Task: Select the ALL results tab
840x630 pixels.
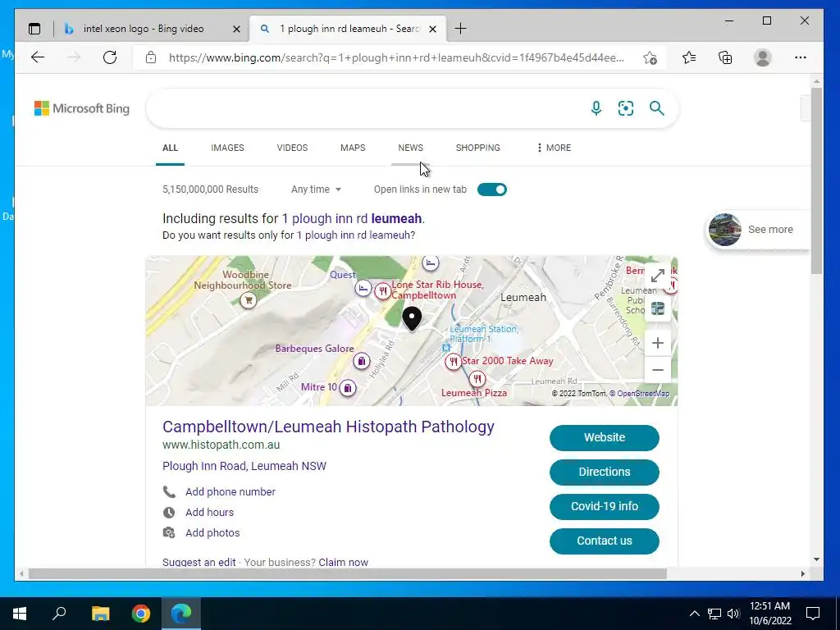Action: click(170, 148)
